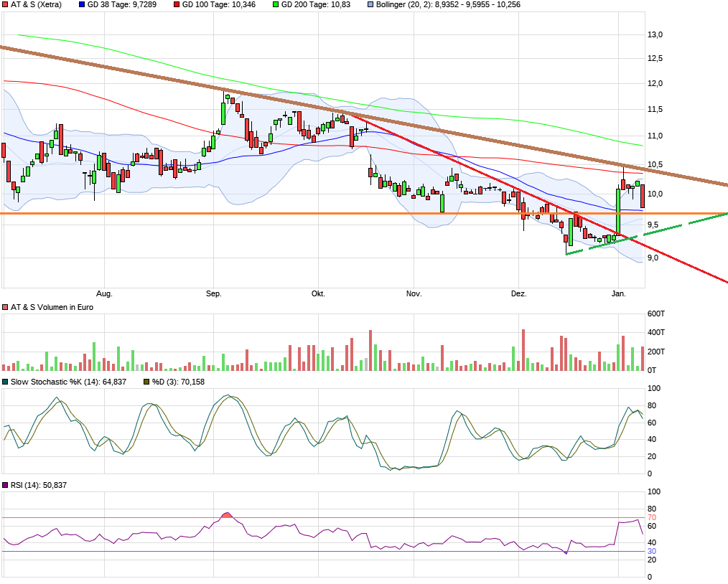Click the 11,5 price axis label
This screenshot has width=728, height=584.
tap(655, 110)
